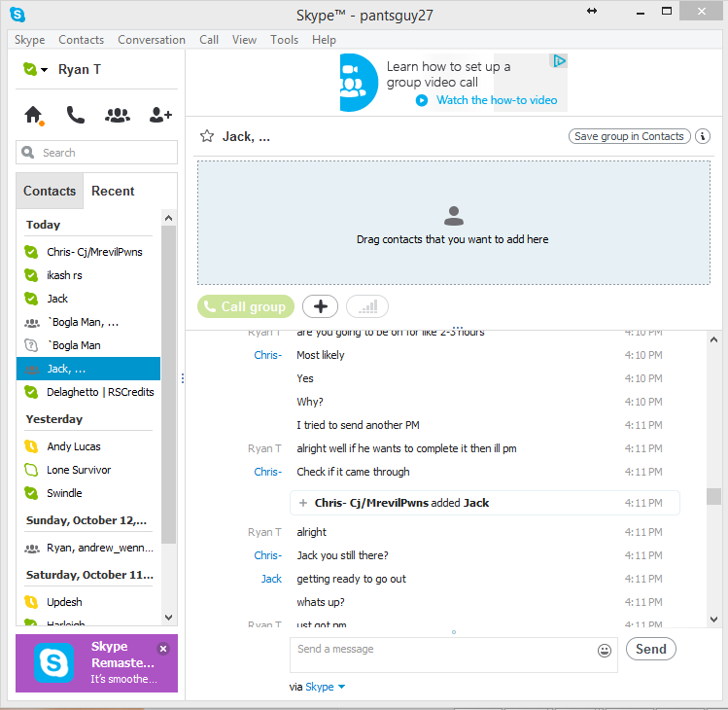
Task: Click the group icon beside Ryan, andrew_wenn...
Action: coord(31,549)
